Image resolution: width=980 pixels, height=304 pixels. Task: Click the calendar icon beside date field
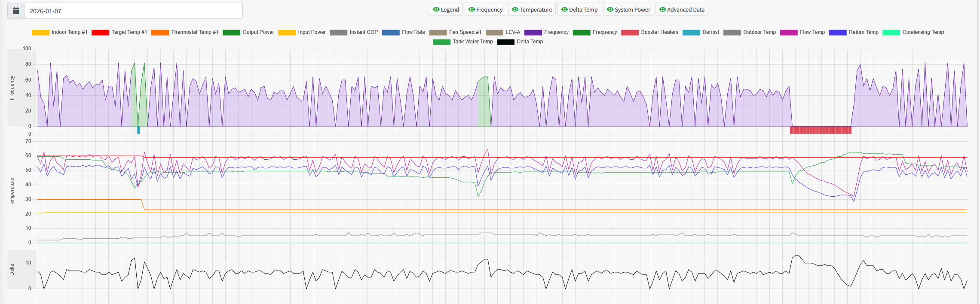point(16,11)
